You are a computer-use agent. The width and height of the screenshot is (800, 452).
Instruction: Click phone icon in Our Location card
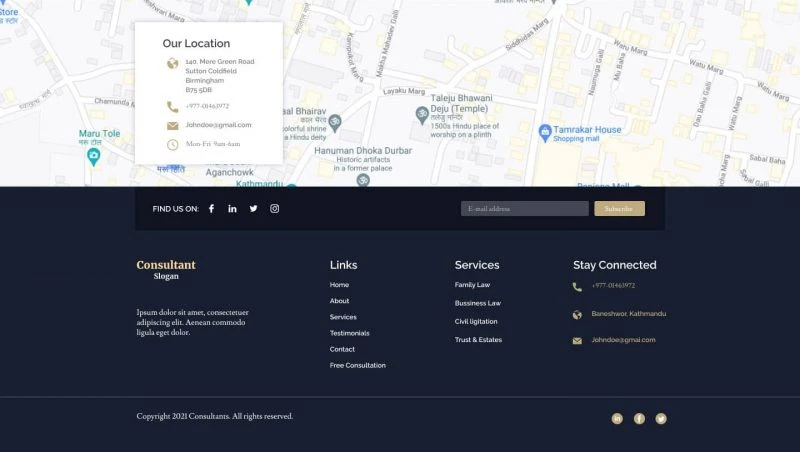pyautogui.click(x=172, y=107)
